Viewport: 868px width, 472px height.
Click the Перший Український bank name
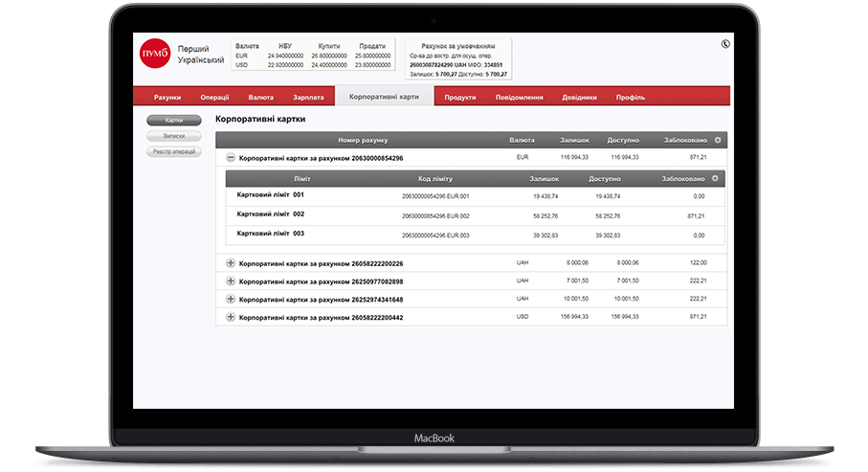click(201, 55)
